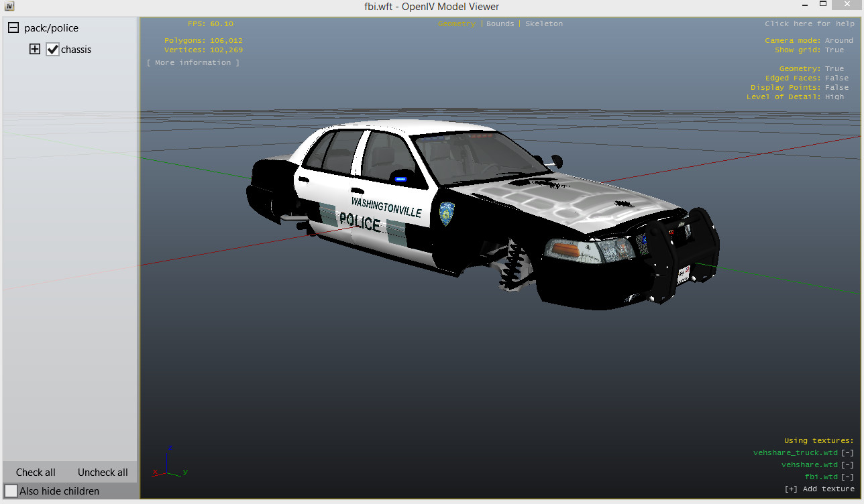
Task: Click the OpenIV app icon in title bar
Action: 9,7
